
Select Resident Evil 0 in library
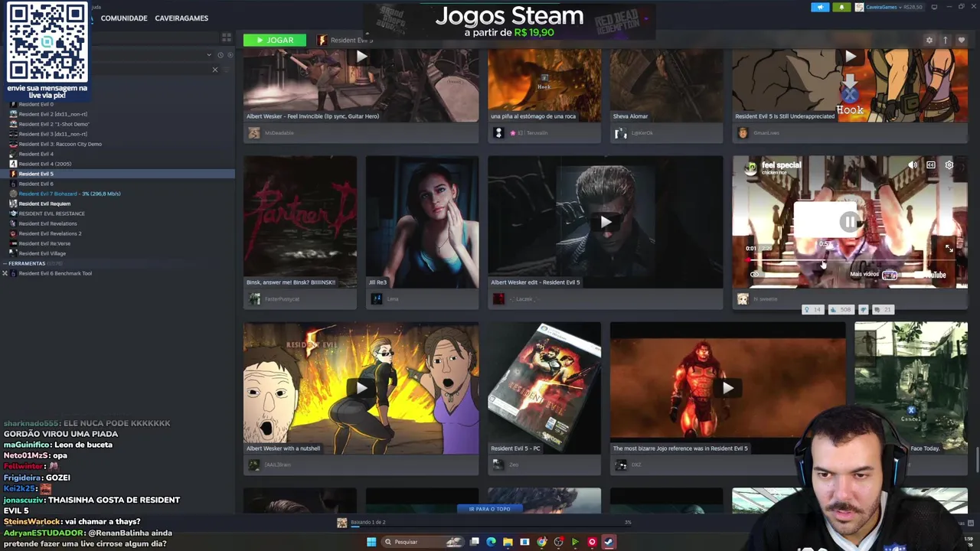tap(36, 104)
